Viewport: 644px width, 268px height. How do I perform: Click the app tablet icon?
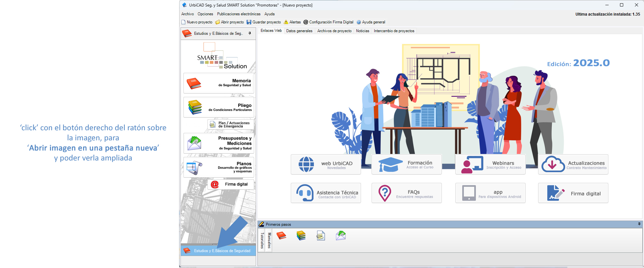coord(469,193)
